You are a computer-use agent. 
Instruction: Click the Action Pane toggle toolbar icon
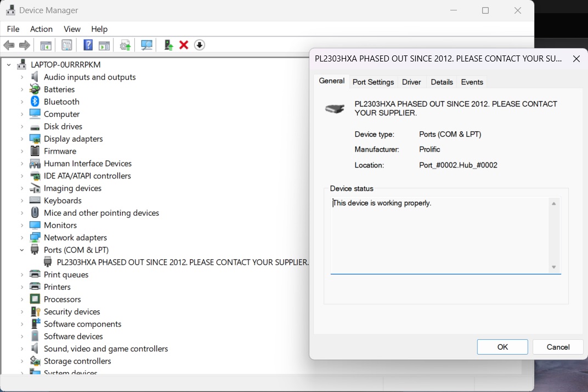point(104,46)
